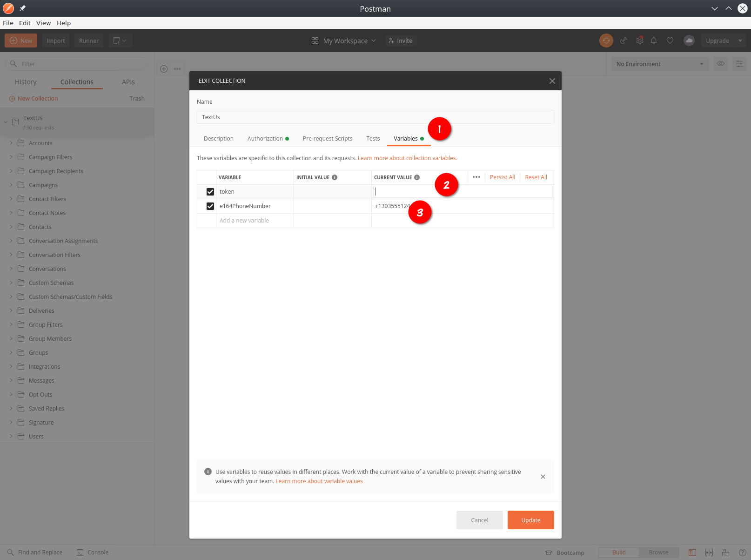Expand the Campaigns folder

click(x=11, y=185)
